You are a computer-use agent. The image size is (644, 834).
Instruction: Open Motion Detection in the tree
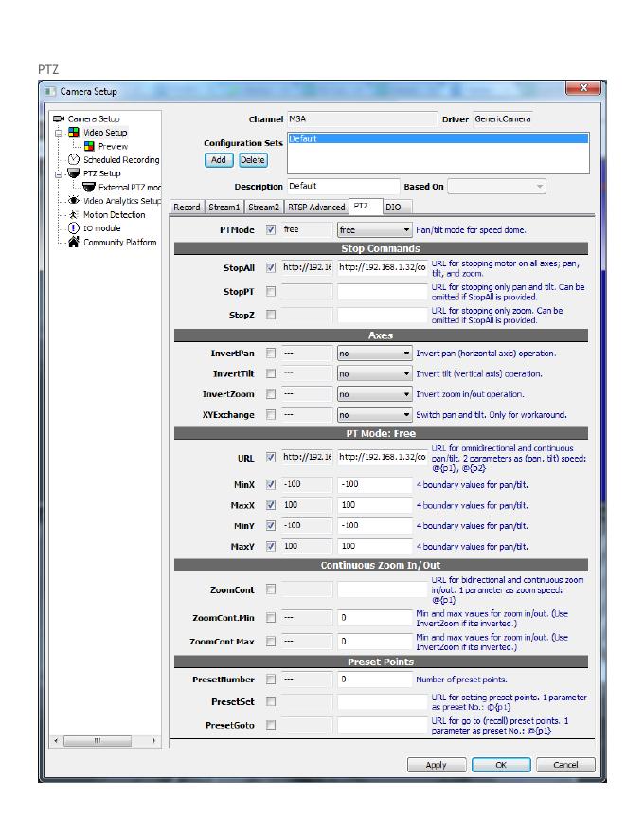pyautogui.click(x=114, y=215)
